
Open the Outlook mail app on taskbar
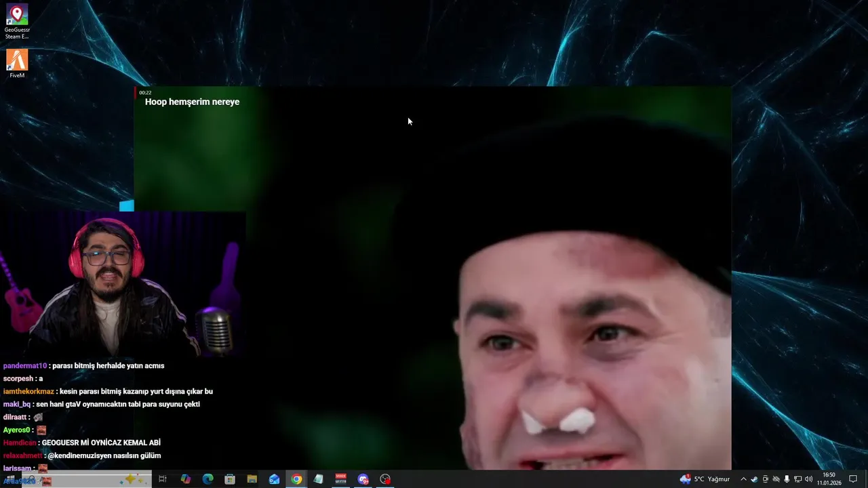click(274, 479)
